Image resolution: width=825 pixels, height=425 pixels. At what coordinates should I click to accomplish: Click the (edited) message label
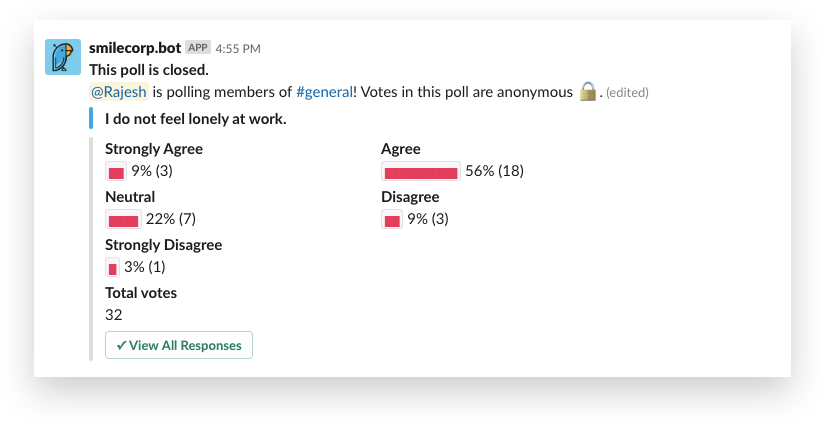tap(628, 93)
